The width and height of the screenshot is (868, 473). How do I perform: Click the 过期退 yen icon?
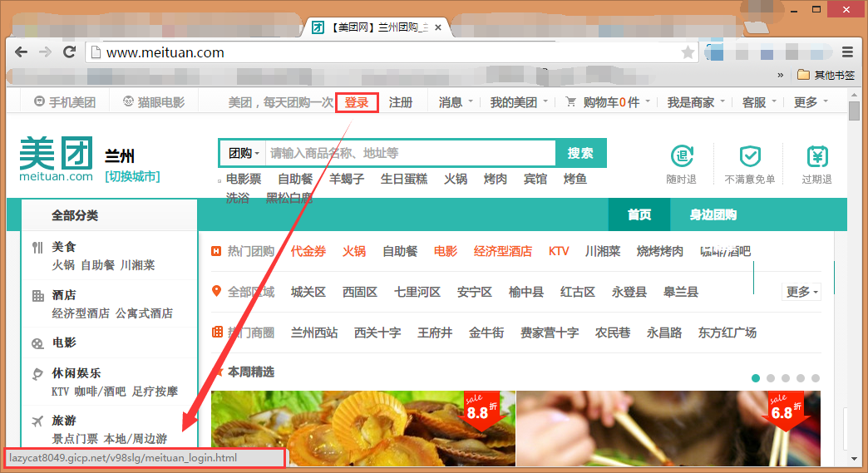click(x=817, y=156)
